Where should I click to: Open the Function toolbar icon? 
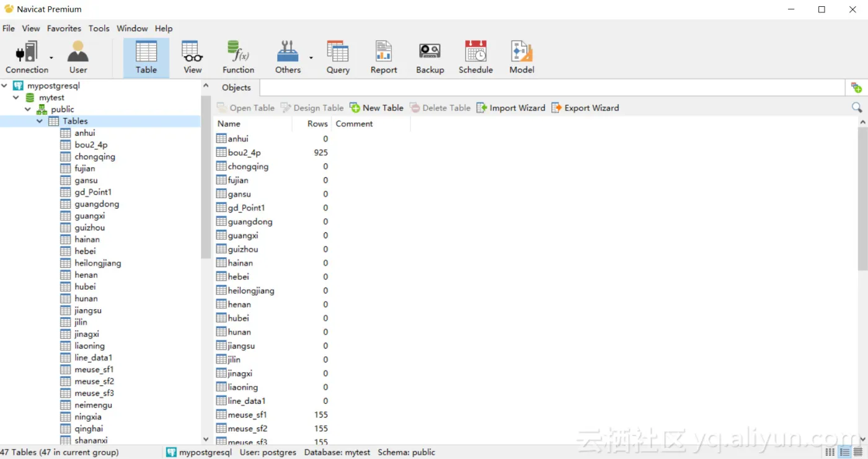point(238,58)
